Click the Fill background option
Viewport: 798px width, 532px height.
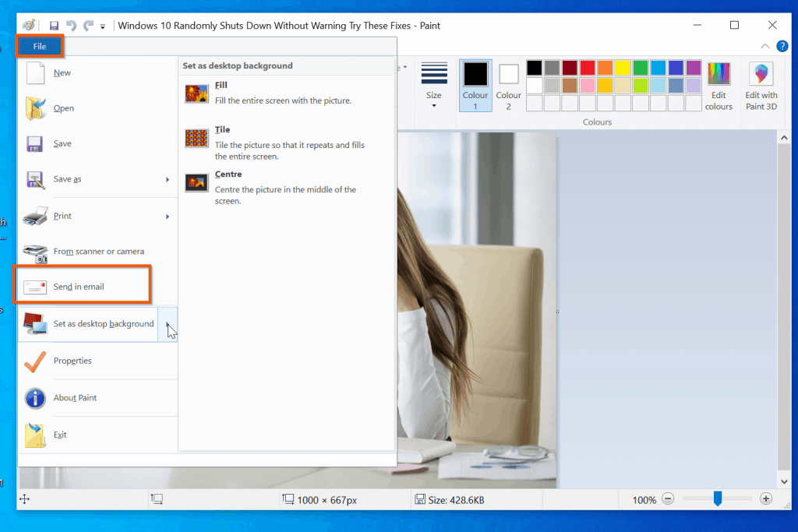(287, 93)
